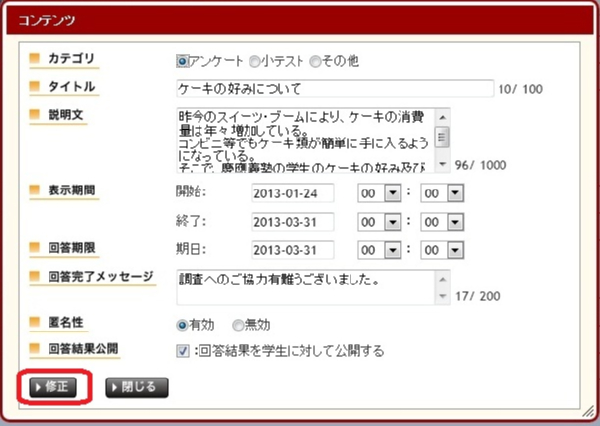Choose the その他 category option
This screenshot has height=426, width=600.
click(316, 62)
